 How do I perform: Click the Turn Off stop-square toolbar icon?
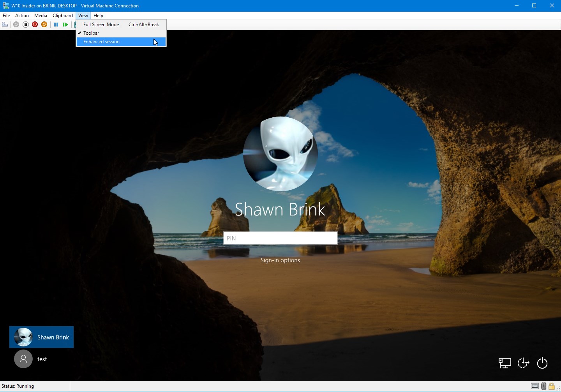(26, 25)
